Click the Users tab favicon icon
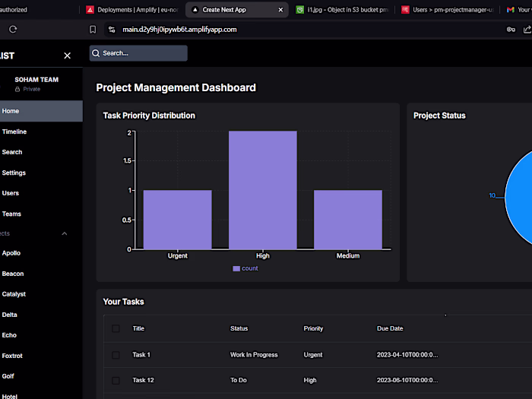This screenshot has height=399, width=532. [x=405, y=10]
